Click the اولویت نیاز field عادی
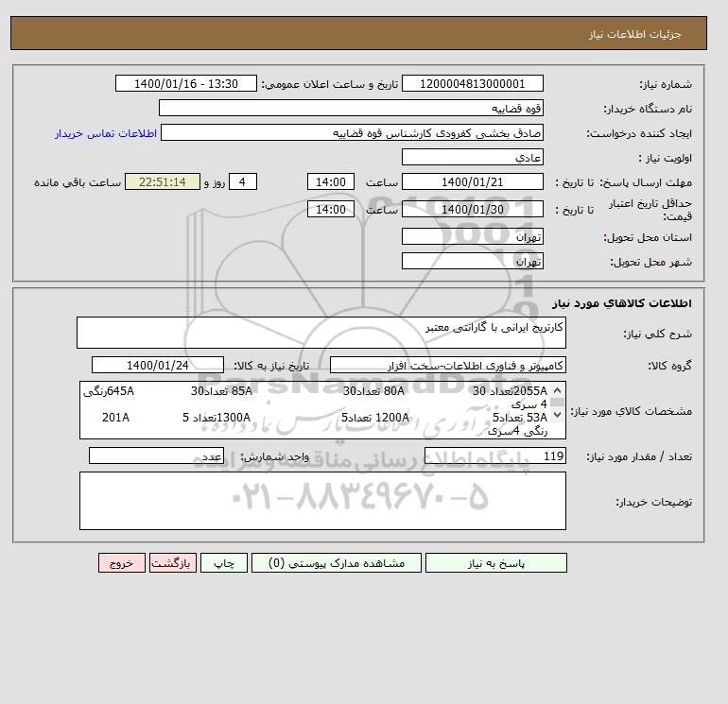728x704 pixels. point(472,157)
